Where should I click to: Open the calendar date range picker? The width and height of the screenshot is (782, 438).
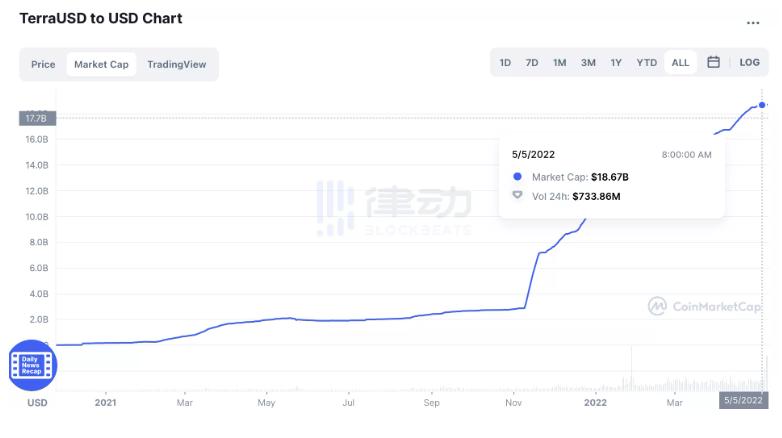coord(713,62)
